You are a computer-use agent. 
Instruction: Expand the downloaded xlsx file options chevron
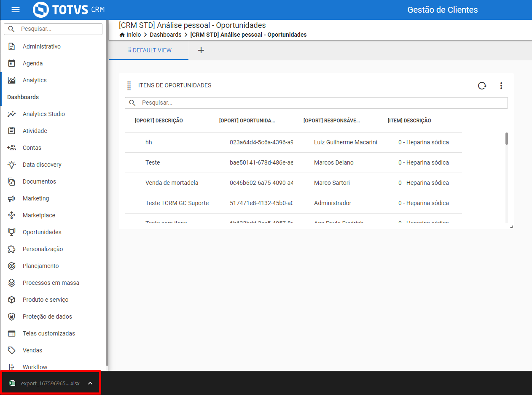90,383
